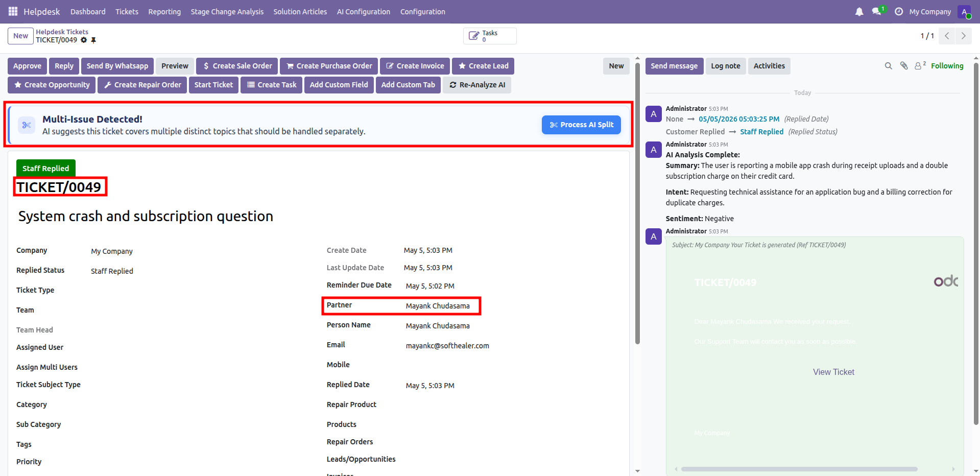The image size is (980, 476).
Task: Click Add Custom Tab button
Action: click(408, 85)
